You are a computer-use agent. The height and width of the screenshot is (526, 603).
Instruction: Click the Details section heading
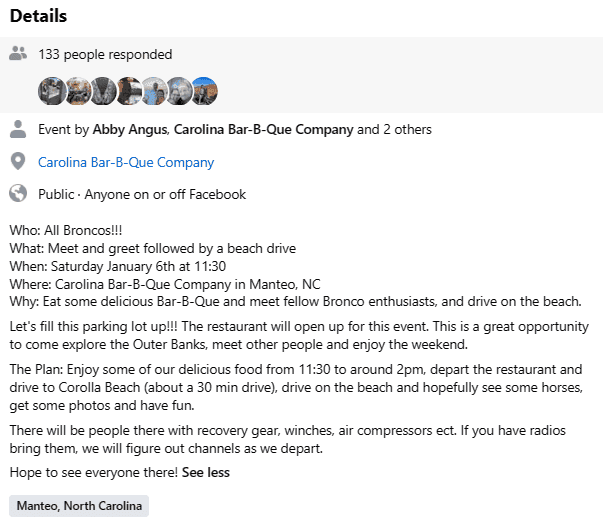[x=38, y=16]
